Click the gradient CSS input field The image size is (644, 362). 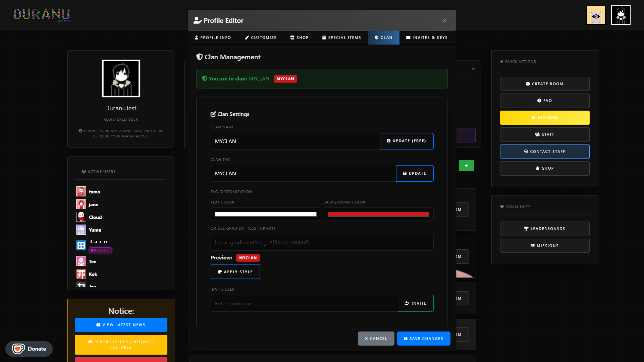pyautogui.click(x=322, y=242)
